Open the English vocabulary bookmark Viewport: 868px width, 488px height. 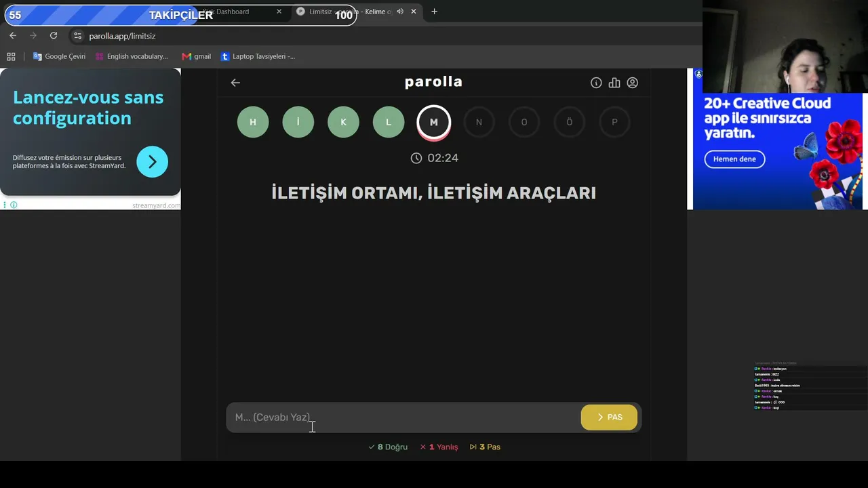point(132,56)
